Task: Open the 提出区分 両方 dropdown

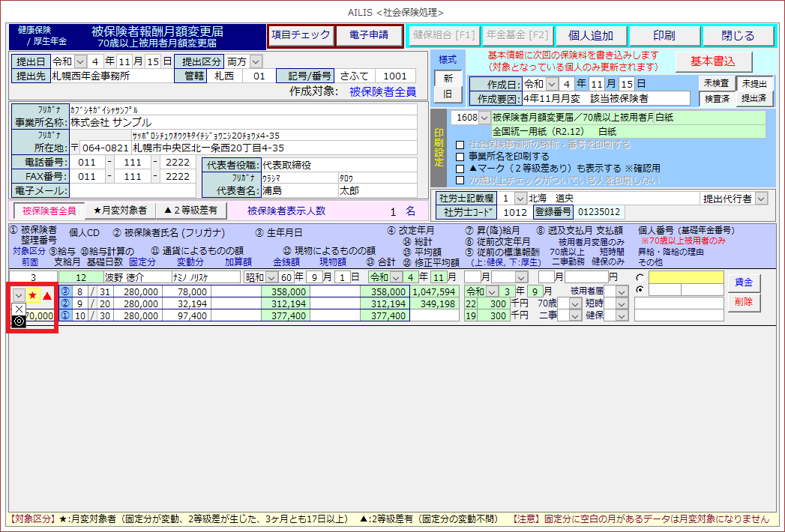Action: point(256,61)
